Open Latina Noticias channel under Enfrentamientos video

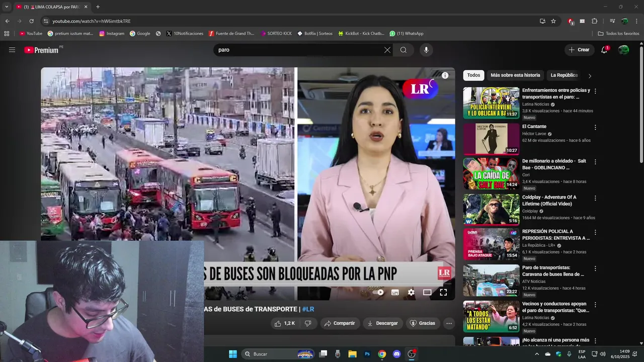coord(535,105)
